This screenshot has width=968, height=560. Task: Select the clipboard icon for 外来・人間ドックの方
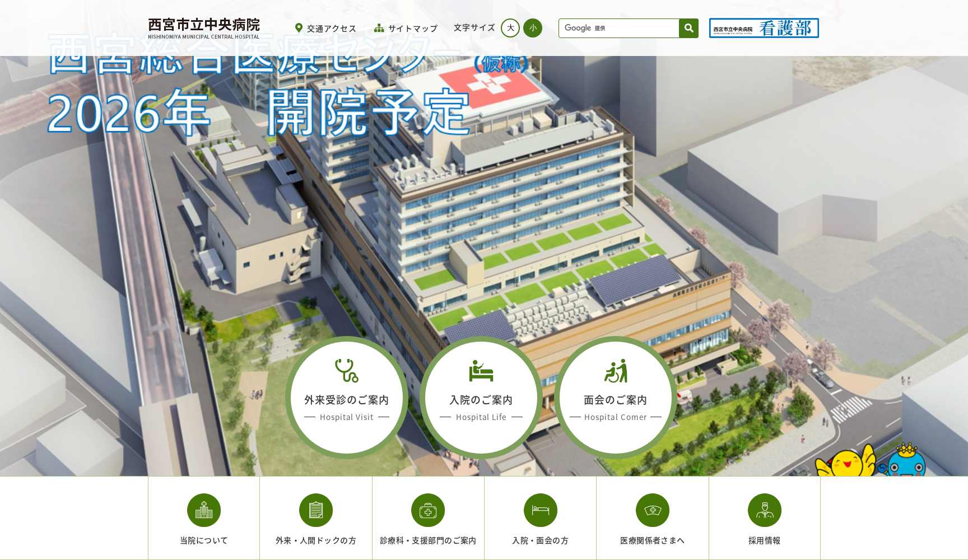[x=315, y=510]
